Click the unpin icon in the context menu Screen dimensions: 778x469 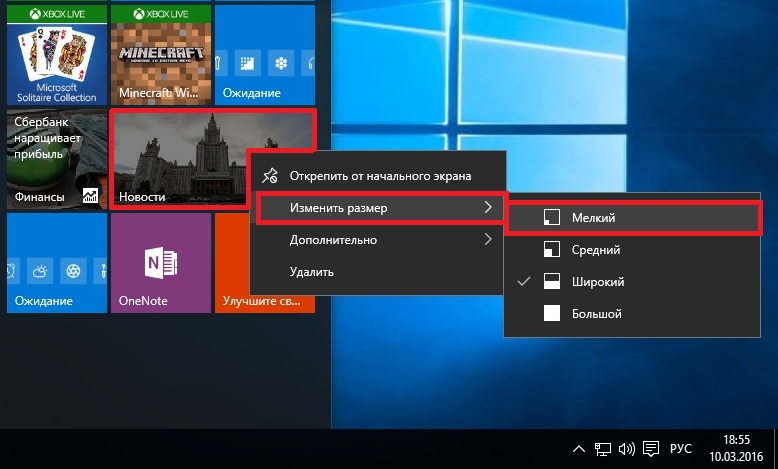tap(270, 176)
